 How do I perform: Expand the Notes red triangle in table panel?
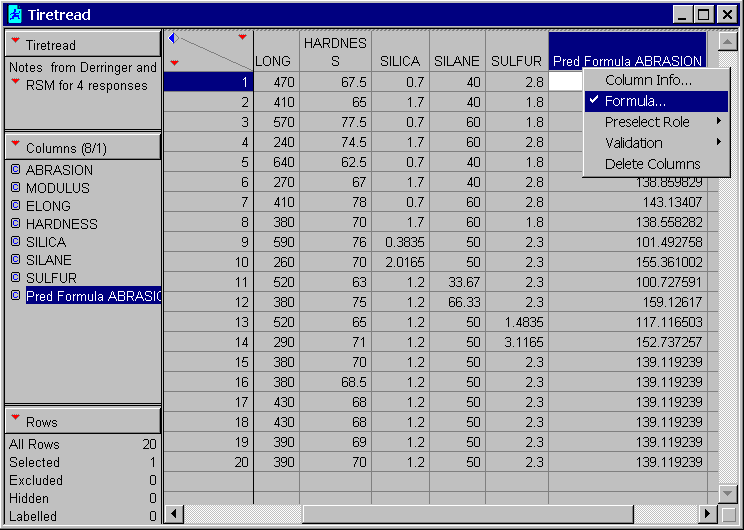(15, 82)
